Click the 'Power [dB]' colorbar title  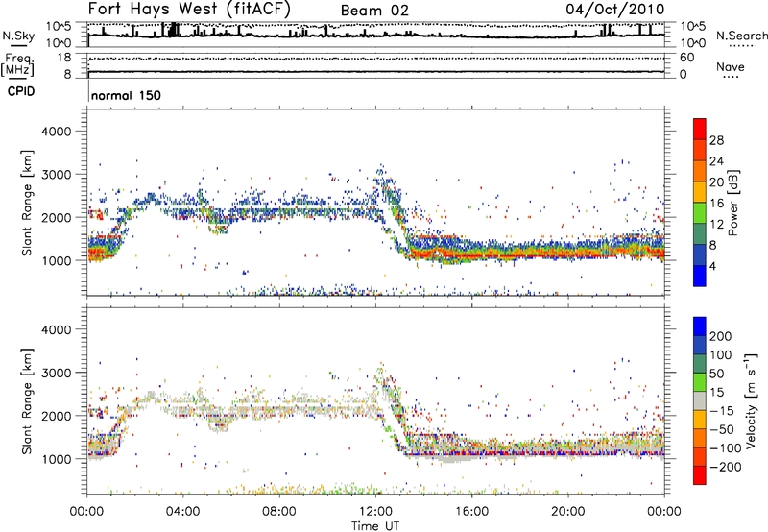tap(732, 203)
